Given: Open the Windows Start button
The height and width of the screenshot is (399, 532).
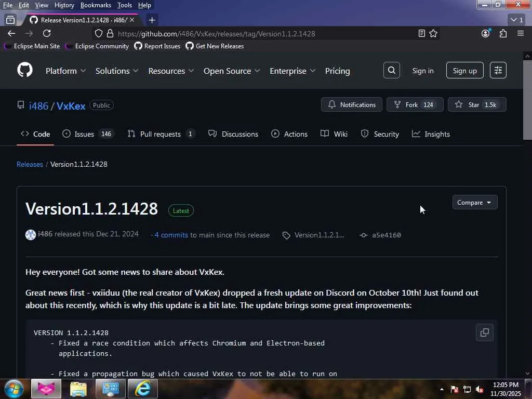Looking at the screenshot, I should click(x=14, y=389).
